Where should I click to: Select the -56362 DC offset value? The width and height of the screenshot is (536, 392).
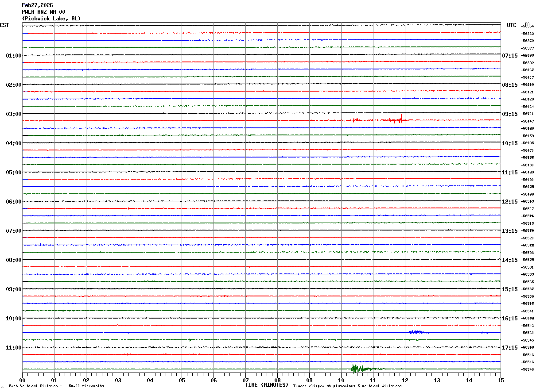(x=528, y=34)
